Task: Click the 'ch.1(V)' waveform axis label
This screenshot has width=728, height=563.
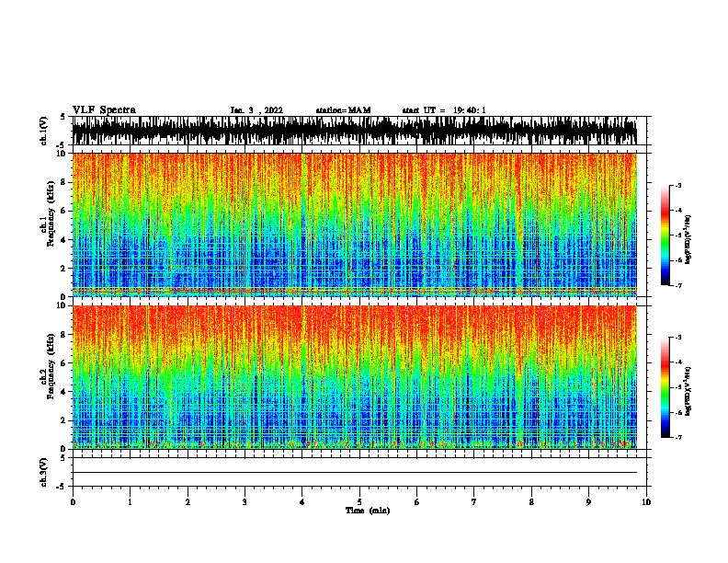Action: 44,131
